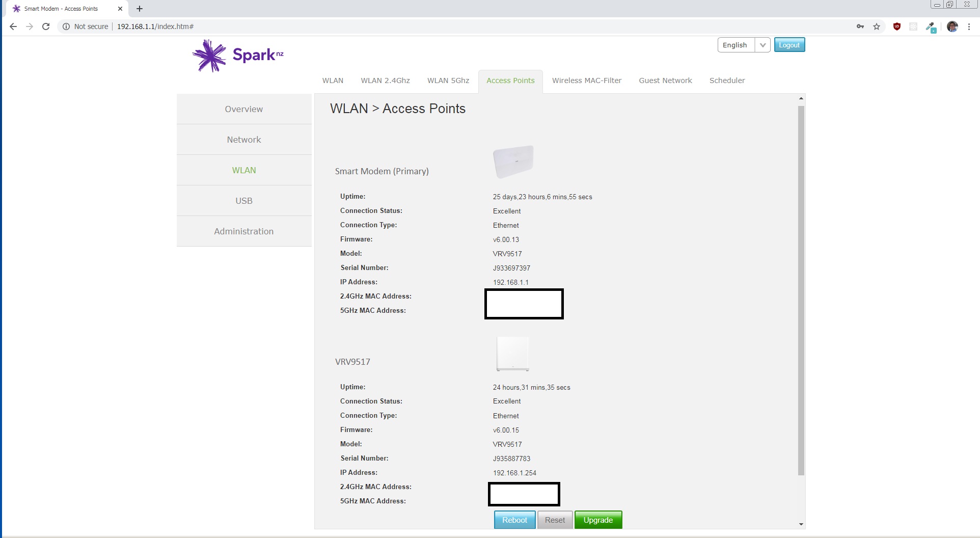Click the uBlock Origin extension icon
980x538 pixels.
[897, 26]
